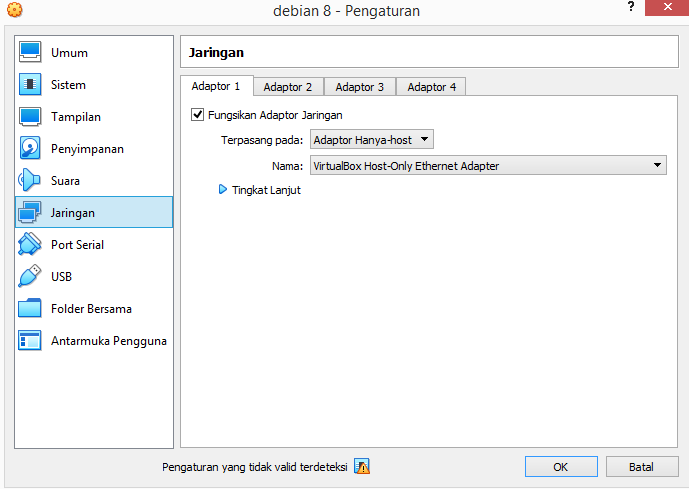Click the Folder Bersama folder icon
The width and height of the screenshot is (689, 489).
(x=30, y=308)
